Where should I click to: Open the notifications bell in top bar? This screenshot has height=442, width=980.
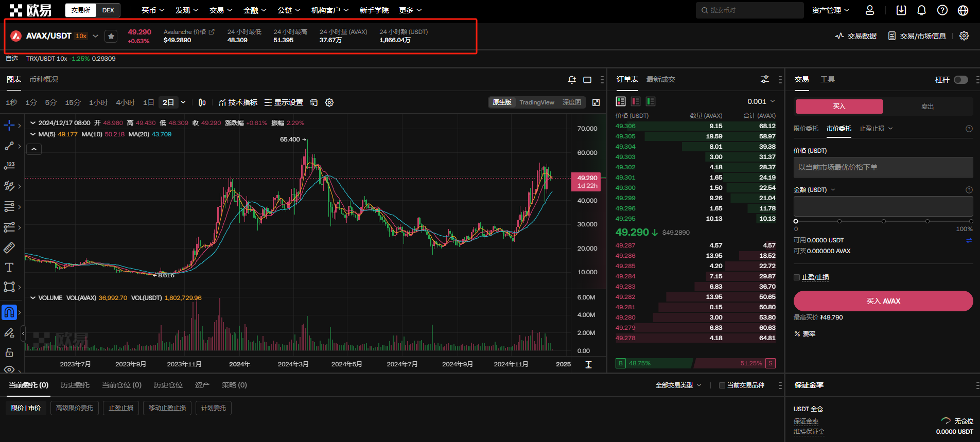pos(922,10)
